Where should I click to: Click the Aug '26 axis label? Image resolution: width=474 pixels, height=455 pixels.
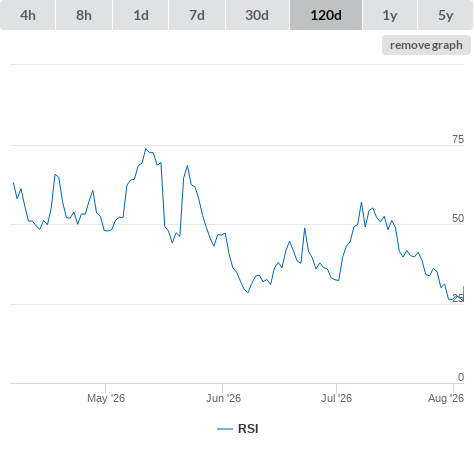tap(446, 398)
